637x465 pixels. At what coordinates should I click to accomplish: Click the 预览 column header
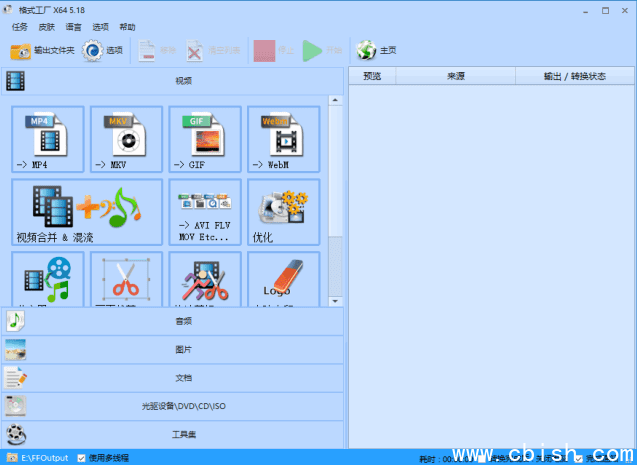coord(372,76)
